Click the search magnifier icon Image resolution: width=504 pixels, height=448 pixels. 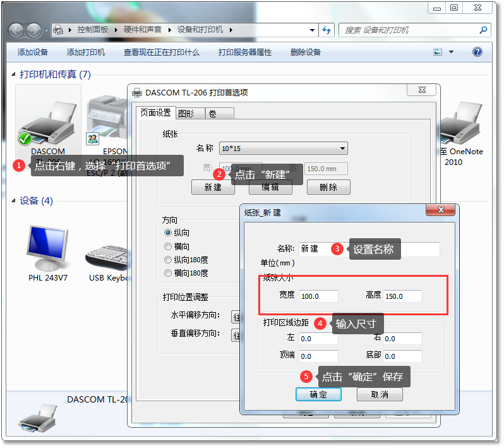tap(483, 30)
